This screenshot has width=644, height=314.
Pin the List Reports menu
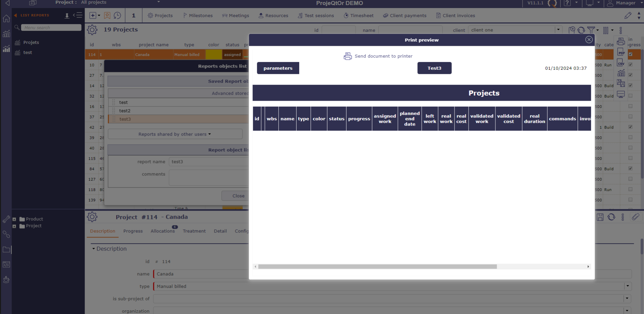click(x=67, y=15)
